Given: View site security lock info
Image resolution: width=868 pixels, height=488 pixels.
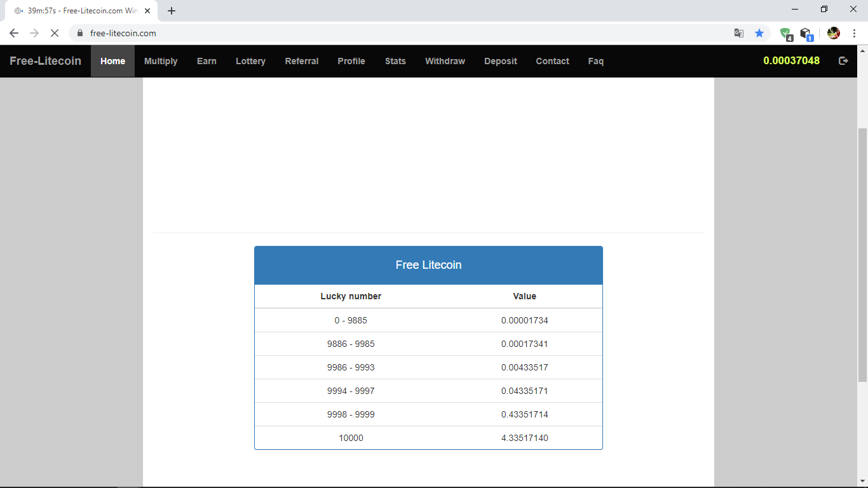Looking at the screenshot, I should 80,33.
